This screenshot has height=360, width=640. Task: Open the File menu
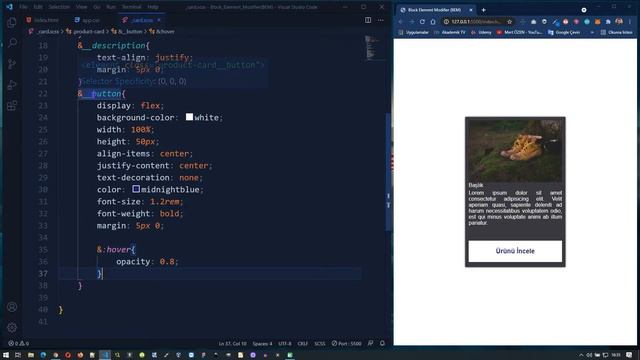point(24,7)
